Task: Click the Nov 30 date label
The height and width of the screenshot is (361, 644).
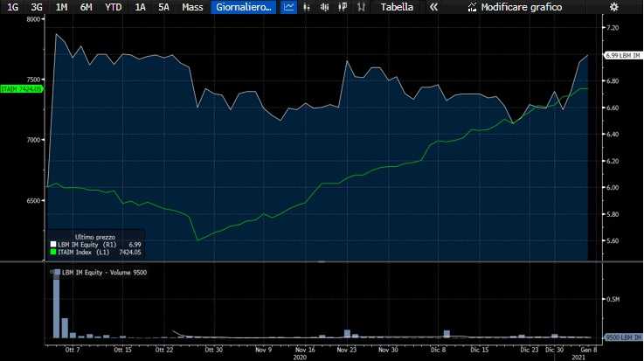Action: click(388, 350)
